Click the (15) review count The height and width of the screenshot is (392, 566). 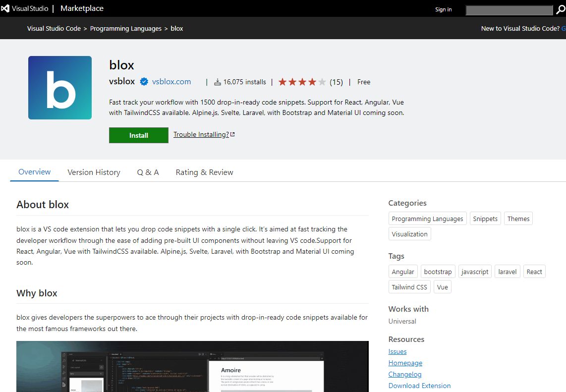336,82
